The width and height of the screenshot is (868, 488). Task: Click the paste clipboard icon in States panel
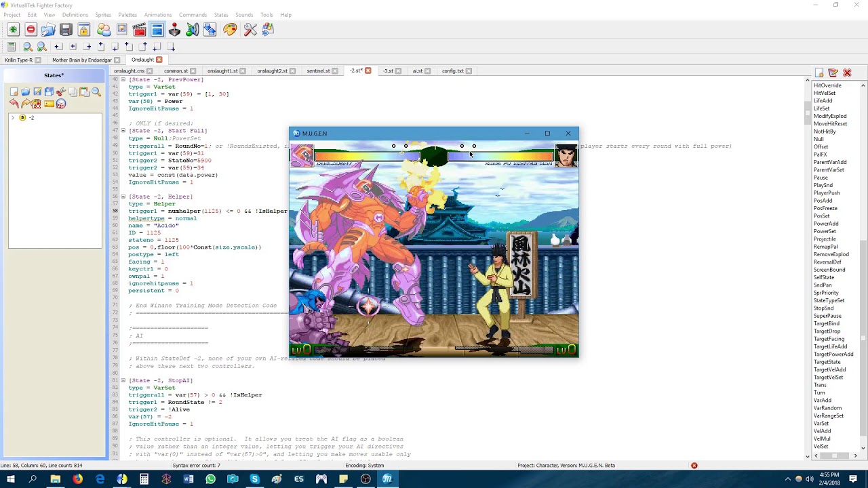[x=85, y=91]
